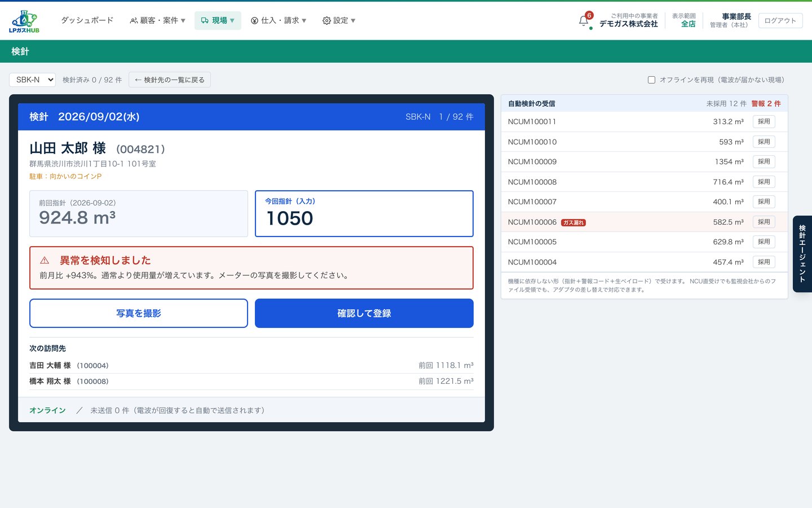The width and height of the screenshot is (812, 508).
Task: Click 採用 for NCUM100010
Action: (x=764, y=142)
